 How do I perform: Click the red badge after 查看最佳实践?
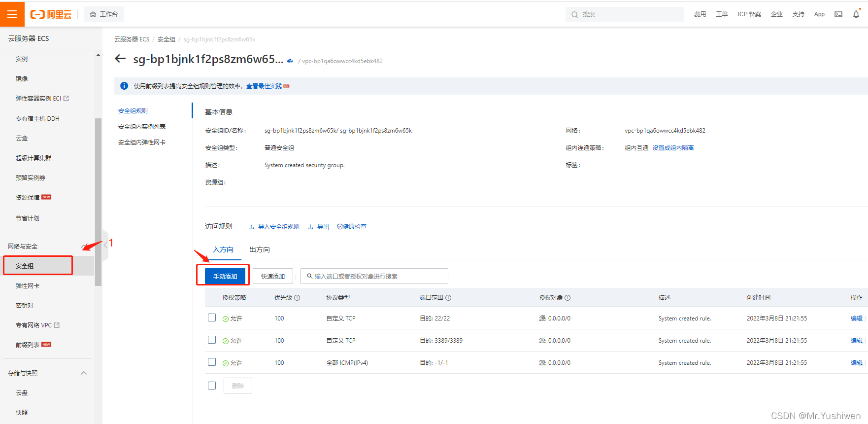pos(287,86)
